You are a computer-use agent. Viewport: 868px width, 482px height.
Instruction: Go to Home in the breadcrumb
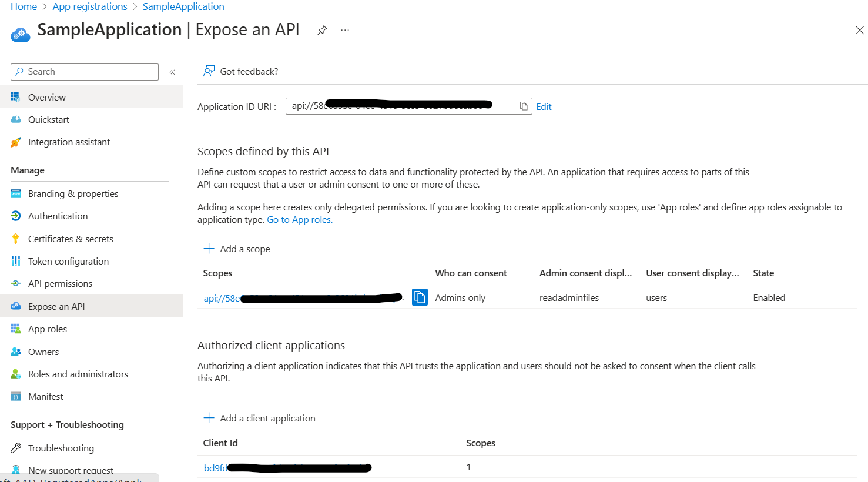coord(24,7)
